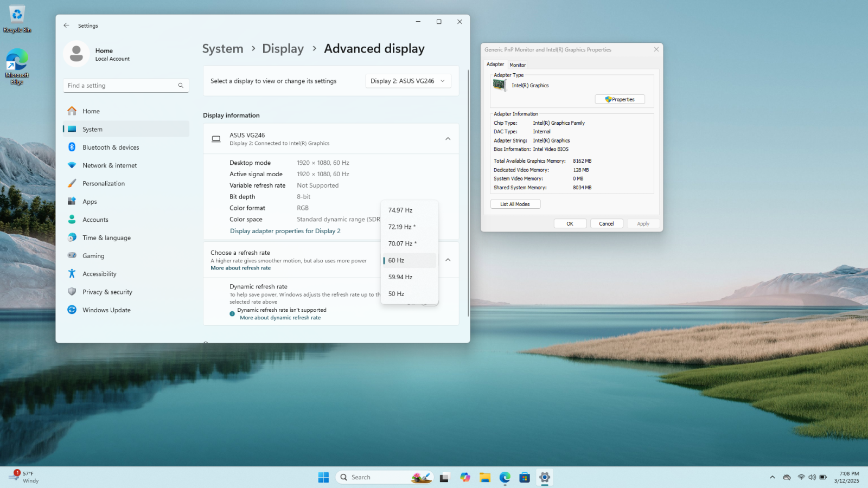Pick the 50 Hz refresh rate option
This screenshot has height=488, width=868.
[397, 294]
